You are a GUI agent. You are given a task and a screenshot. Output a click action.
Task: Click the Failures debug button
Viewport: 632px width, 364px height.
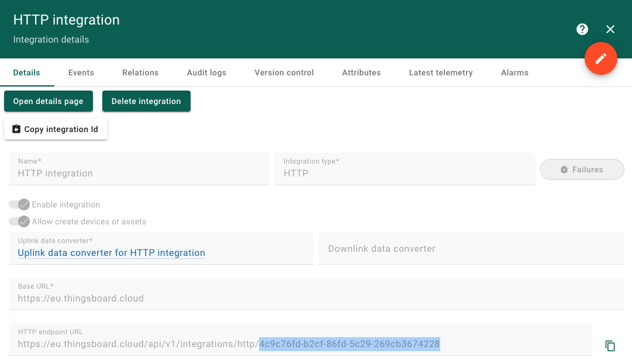click(582, 169)
